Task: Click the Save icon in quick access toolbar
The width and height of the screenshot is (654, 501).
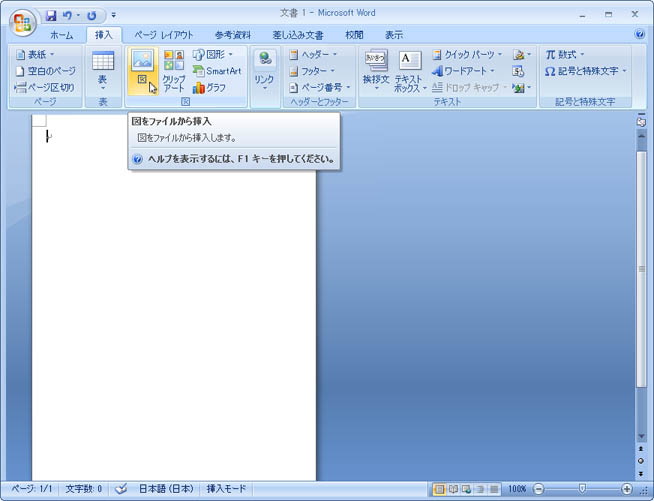Action: (x=51, y=16)
